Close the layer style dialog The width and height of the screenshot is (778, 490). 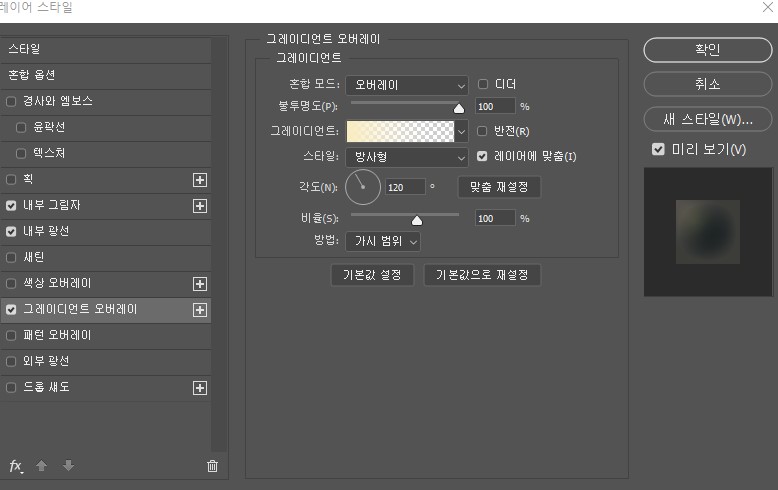click(x=768, y=7)
